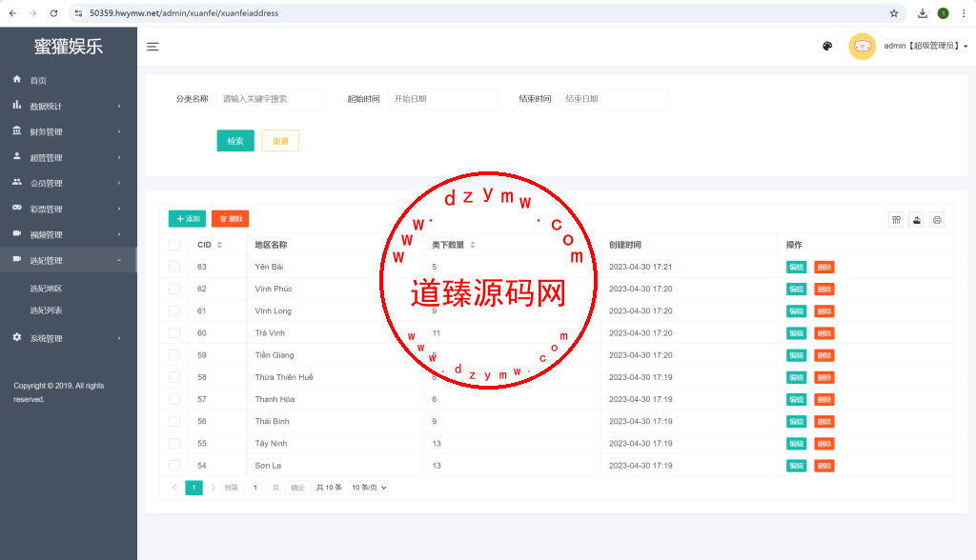Toggle the select-all checkbox in table header

[x=174, y=245]
